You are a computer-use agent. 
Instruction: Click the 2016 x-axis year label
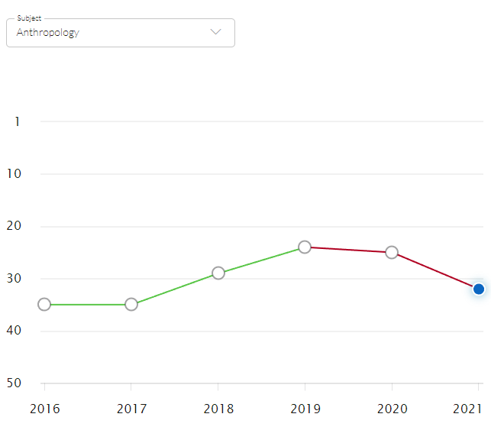(x=44, y=409)
